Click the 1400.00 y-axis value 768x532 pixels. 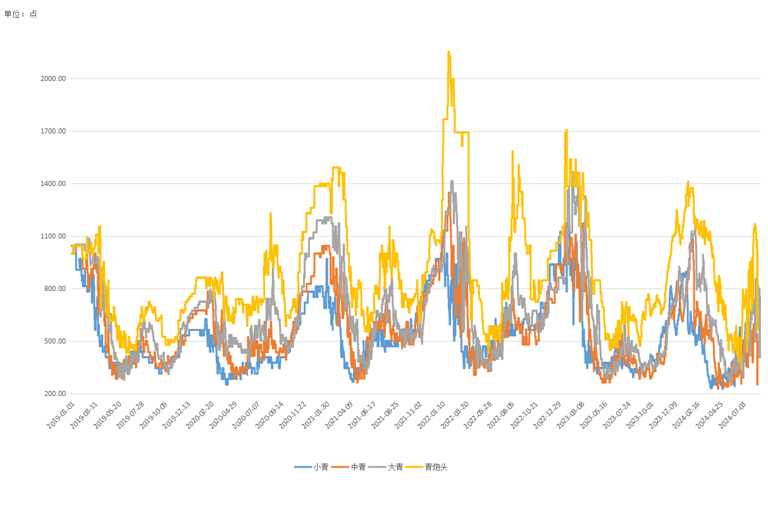[54, 183]
